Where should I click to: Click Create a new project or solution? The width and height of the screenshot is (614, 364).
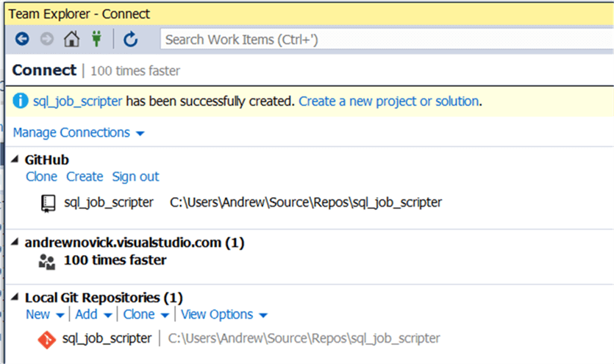pyautogui.click(x=389, y=101)
